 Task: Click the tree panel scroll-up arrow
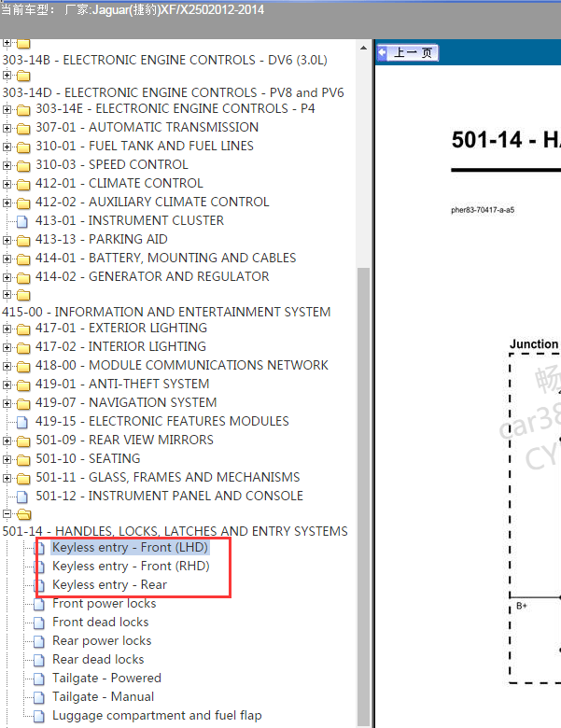coord(363,49)
